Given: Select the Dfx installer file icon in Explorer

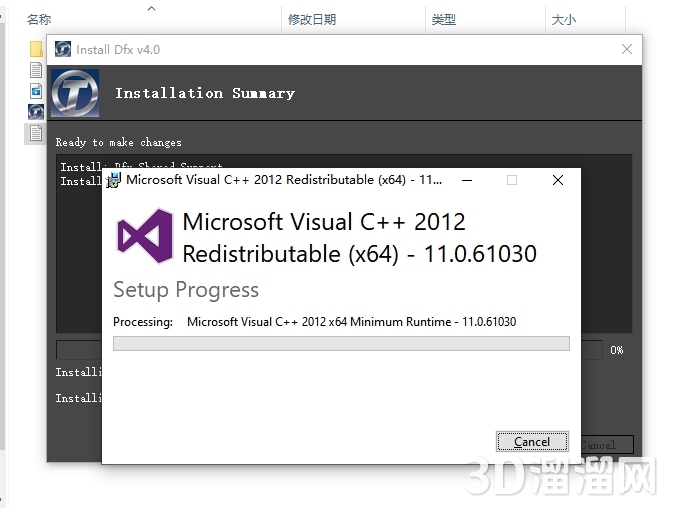Looking at the screenshot, I should (x=36, y=112).
